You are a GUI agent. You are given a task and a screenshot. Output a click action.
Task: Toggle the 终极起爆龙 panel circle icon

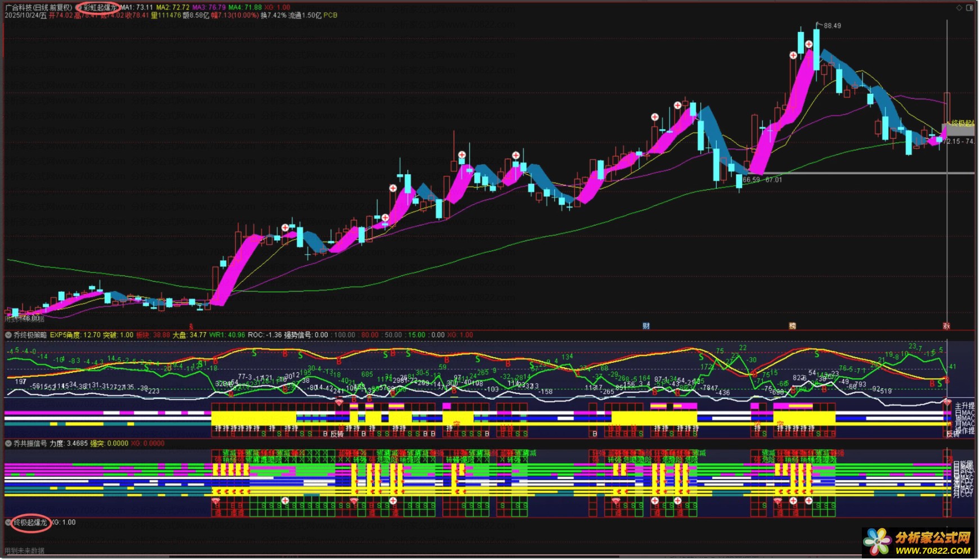coord(8,522)
